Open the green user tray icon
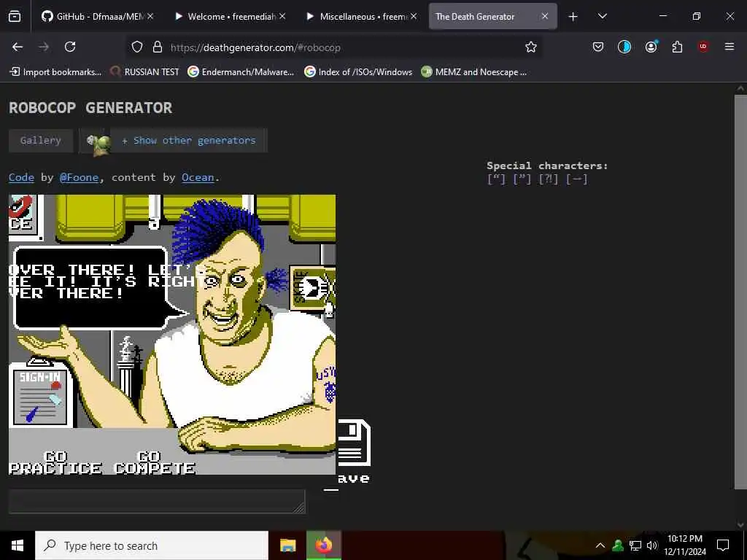 point(618,545)
